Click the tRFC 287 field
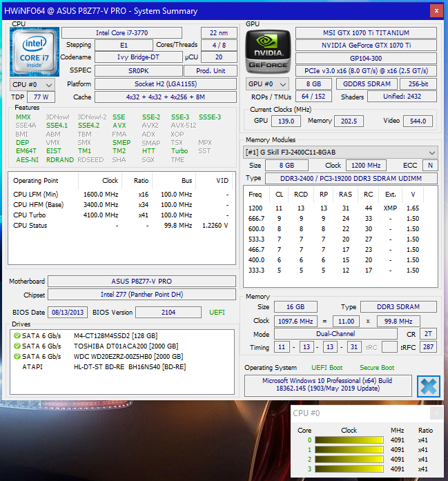The height and width of the screenshot is (481, 448). coord(428,347)
